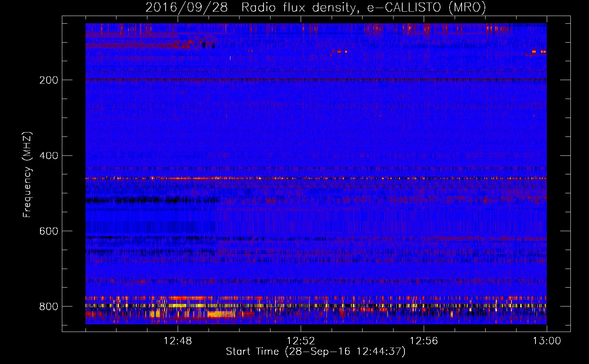The height and width of the screenshot is (364, 589).
Task: Click the '800' frequency tick label
Action: click(x=49, y=306)
